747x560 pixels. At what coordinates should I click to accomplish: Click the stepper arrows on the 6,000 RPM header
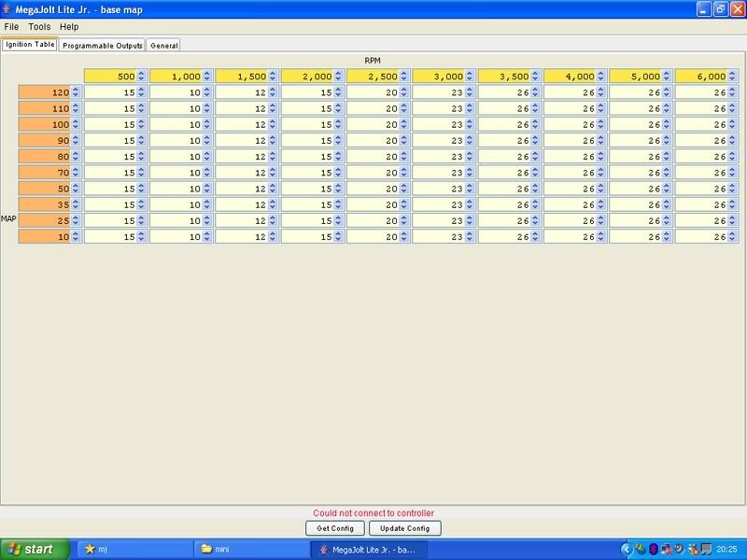[x=733, y=77]
